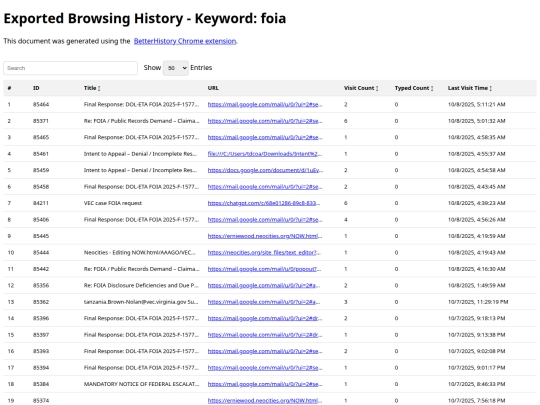Open the mail popout link for ID 85442
The image size is (540, 405).
point(264,269)
